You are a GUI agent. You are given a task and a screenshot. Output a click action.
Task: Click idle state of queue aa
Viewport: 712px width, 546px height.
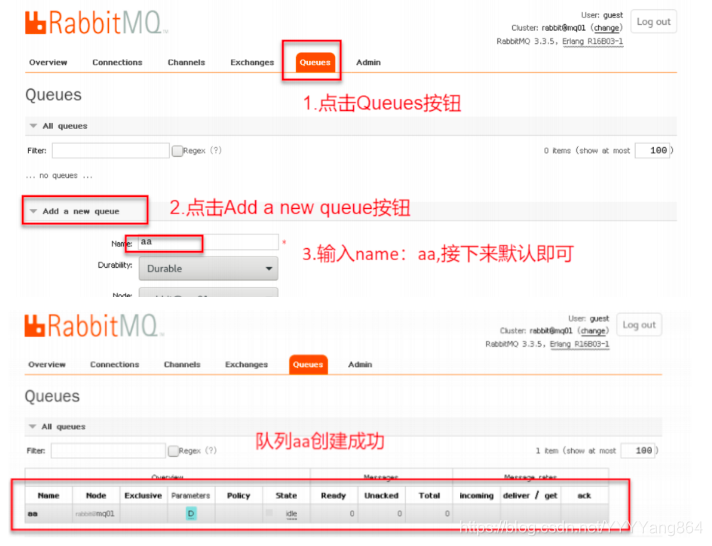click(x=292, y=514)
